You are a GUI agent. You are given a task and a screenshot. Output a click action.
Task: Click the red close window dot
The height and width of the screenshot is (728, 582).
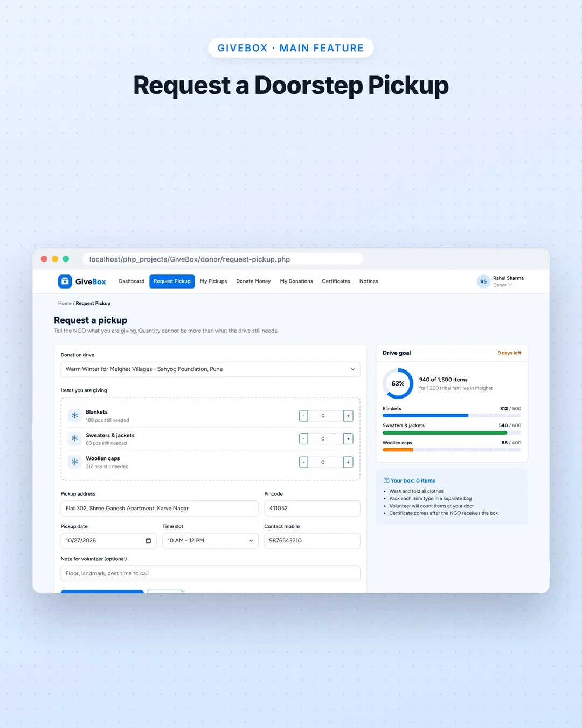point(44,259)
